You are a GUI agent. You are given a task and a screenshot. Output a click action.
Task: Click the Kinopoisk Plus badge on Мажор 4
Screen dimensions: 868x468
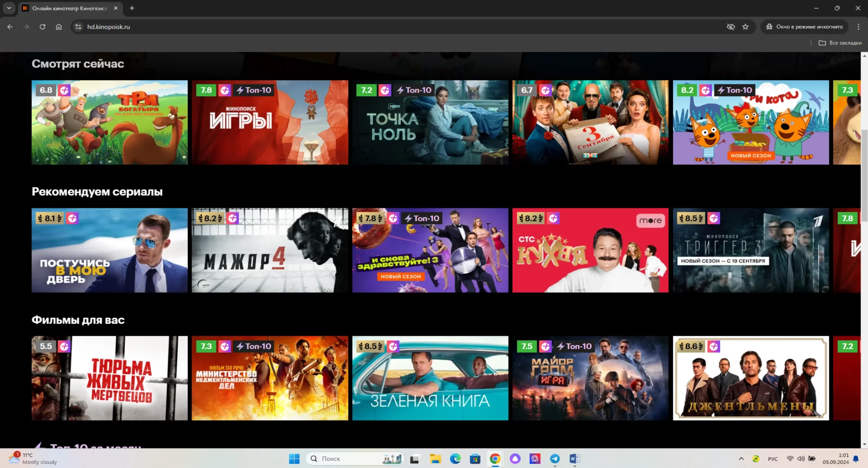233,218
